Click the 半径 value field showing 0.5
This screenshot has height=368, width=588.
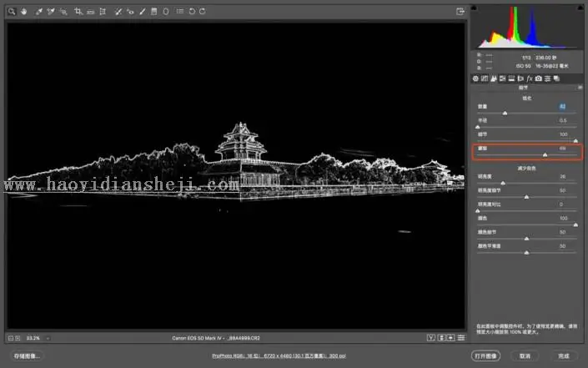coord(563,120)
